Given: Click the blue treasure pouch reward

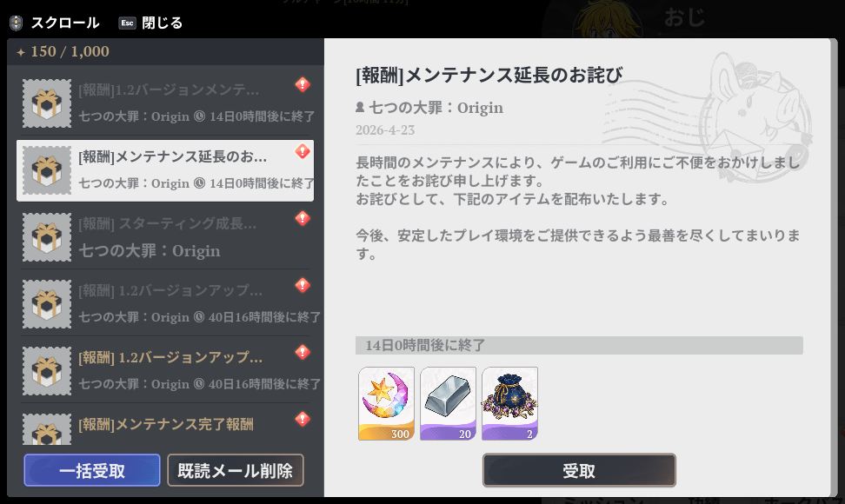Looking at the screenshot, I should (509, 403).
